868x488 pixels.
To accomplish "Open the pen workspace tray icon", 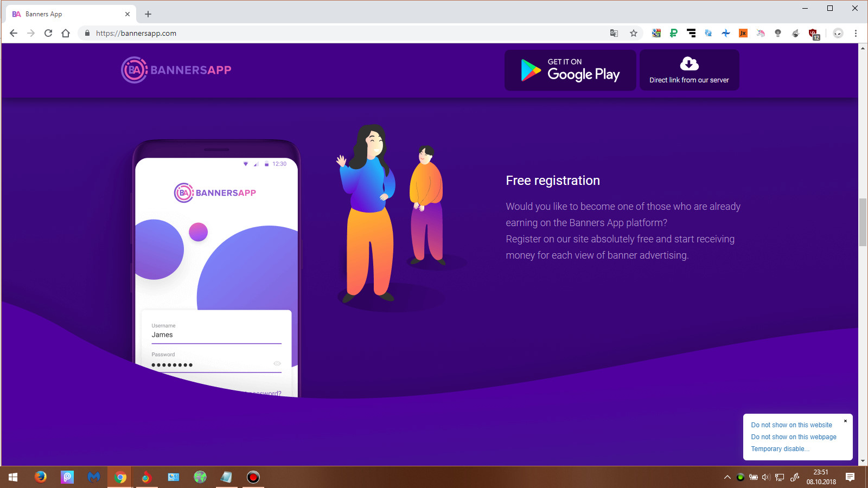I will point(795,477).
